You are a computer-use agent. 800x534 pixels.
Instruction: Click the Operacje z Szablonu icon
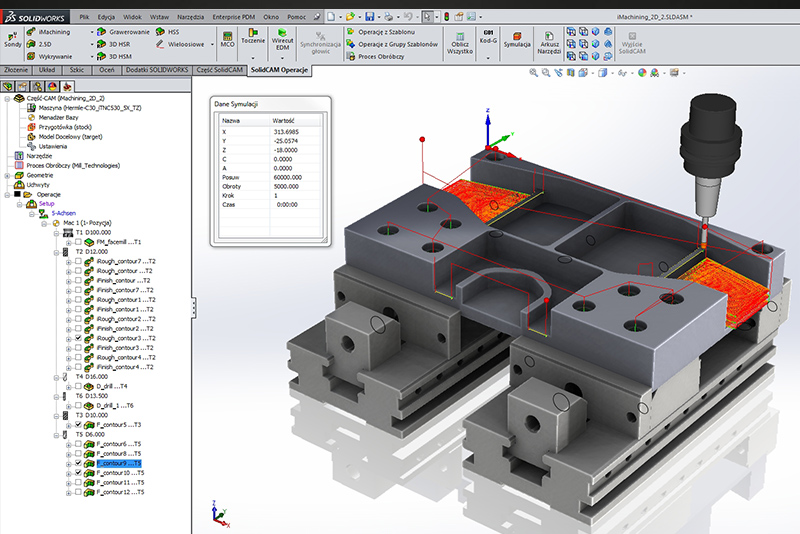click(351, 32)
